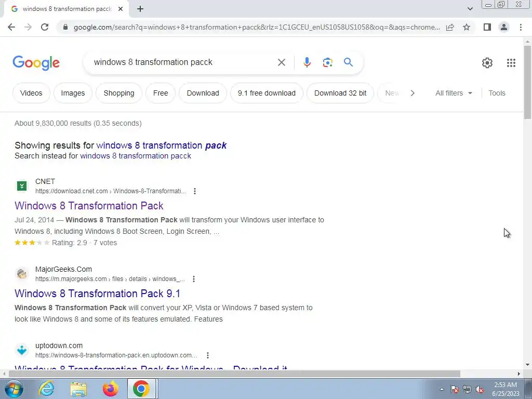Click the vertical page scrollbar thumb
Screen dimensions: 532x399
click(x=527, y=82)
